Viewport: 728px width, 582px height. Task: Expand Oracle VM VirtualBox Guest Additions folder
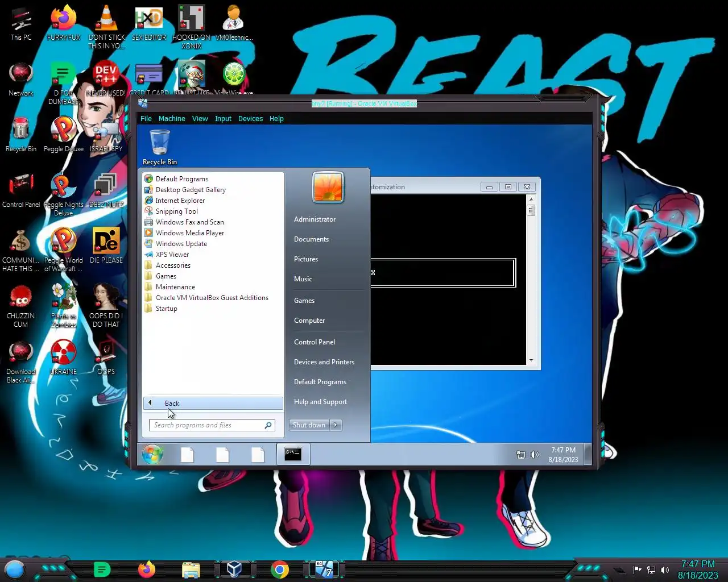[213, 298]
